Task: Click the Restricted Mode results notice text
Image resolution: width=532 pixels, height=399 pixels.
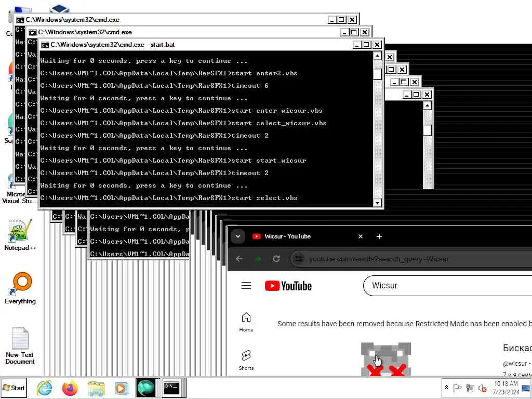Action: click(404, 324)
